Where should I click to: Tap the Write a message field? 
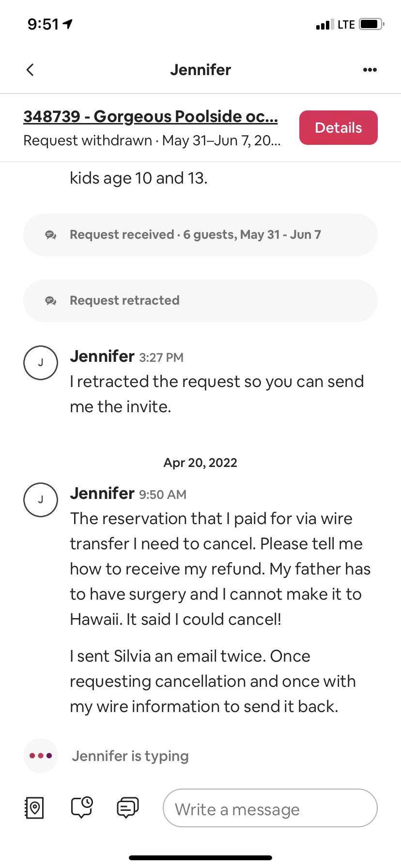pyautogui.click(x=270, y=808)
